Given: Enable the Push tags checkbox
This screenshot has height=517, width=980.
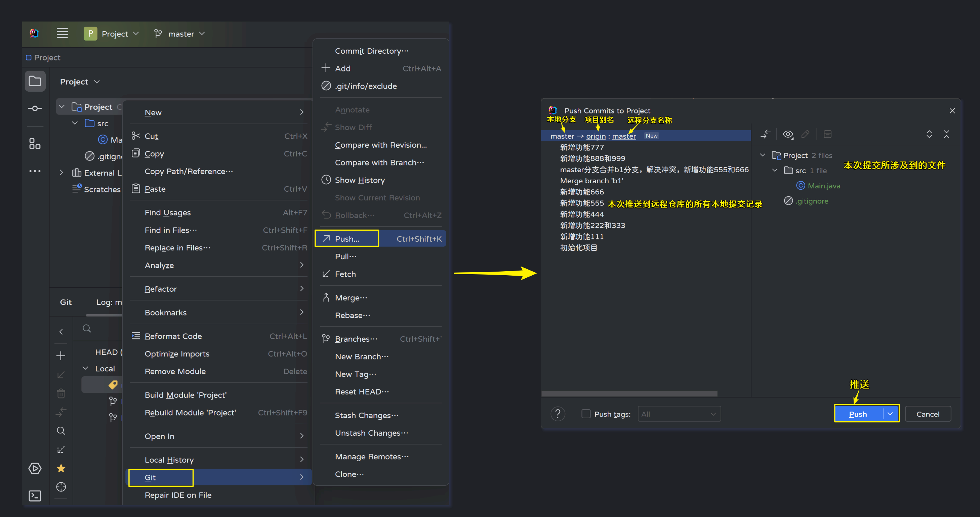Looking at the screenshot, I should point(586,414).
